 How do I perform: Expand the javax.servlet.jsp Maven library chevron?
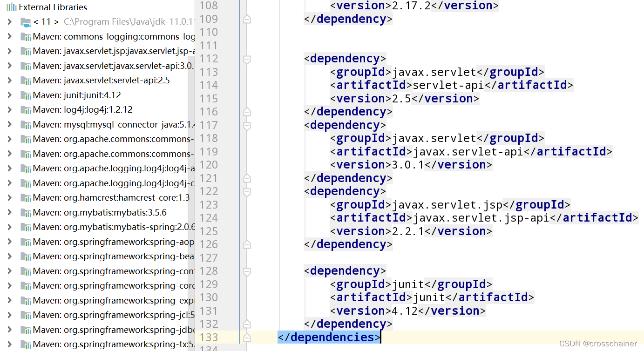[9, 51]
